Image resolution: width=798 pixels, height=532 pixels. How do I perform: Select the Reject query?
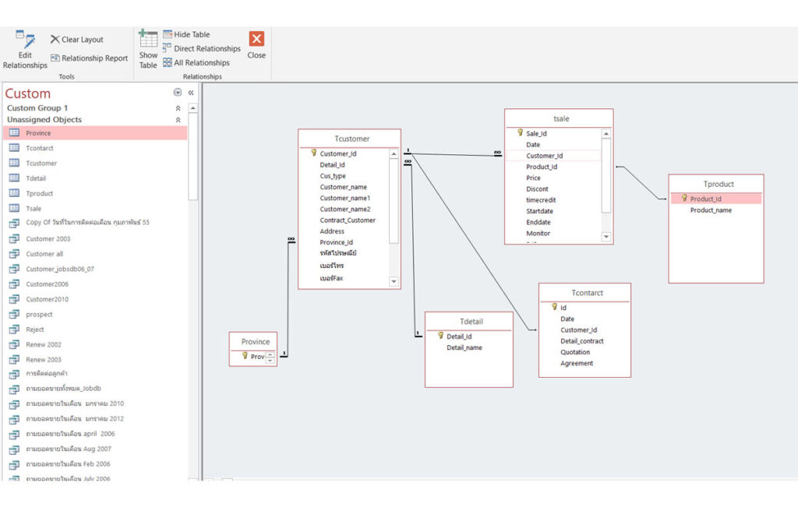coord(95,329)
